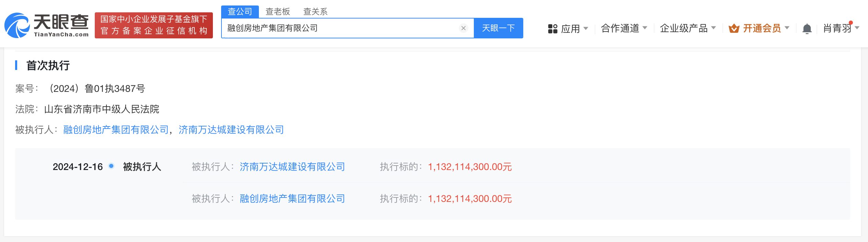This screenshot has width=868, height=242.
Task: Switch to the 查关系 tab
Action: click(x=315, y=12)
